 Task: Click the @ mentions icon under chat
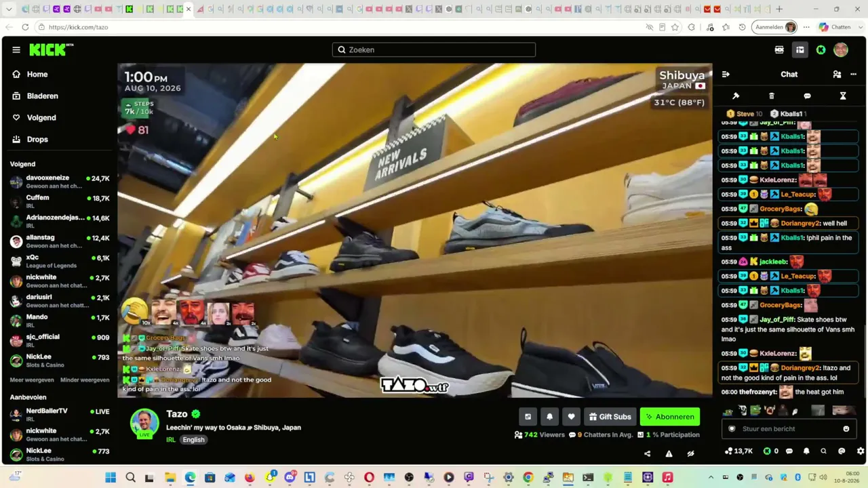pos(842,451)
